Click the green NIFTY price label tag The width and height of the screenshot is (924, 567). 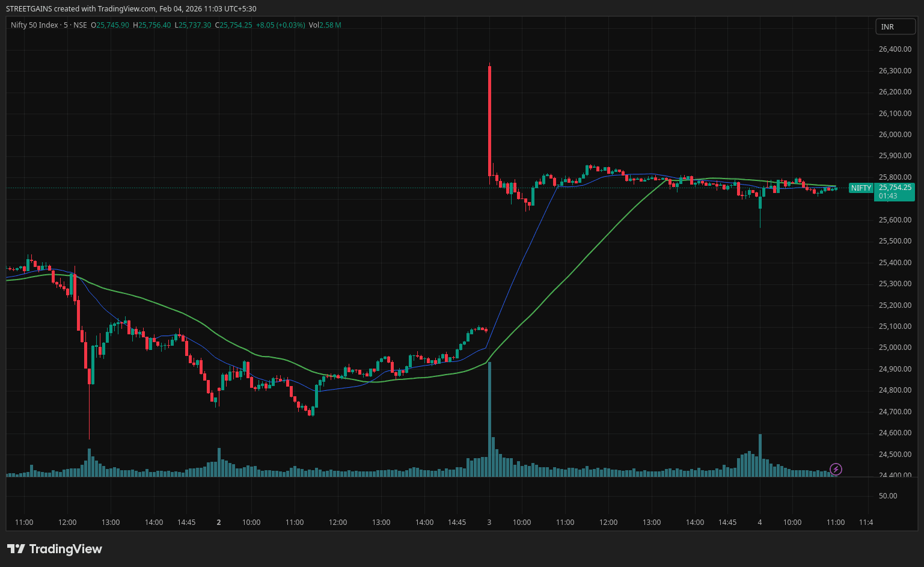click(x=860, y=188)
